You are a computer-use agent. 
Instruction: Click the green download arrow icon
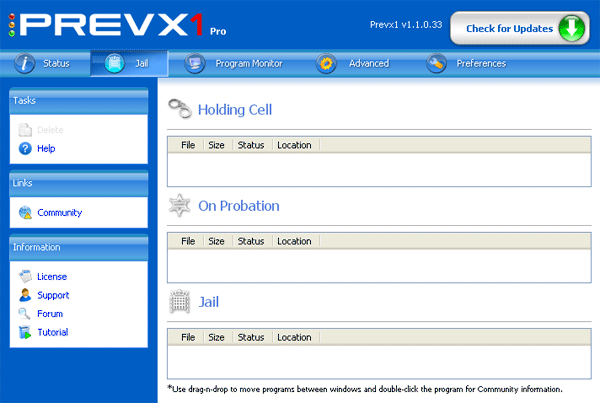pyautogui.click(x=571, y=28)
